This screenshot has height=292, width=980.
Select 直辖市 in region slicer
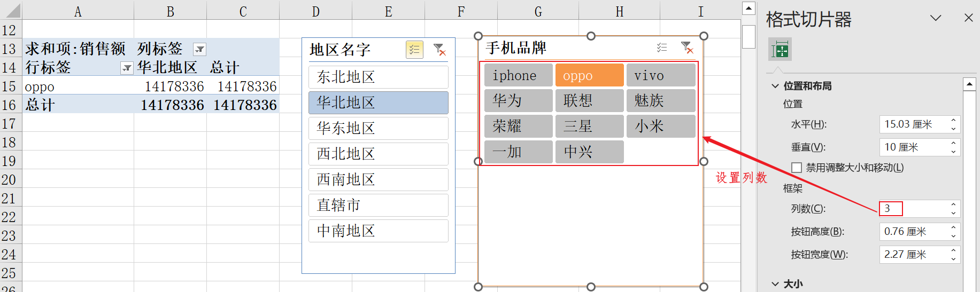click(x=379, y=205)
